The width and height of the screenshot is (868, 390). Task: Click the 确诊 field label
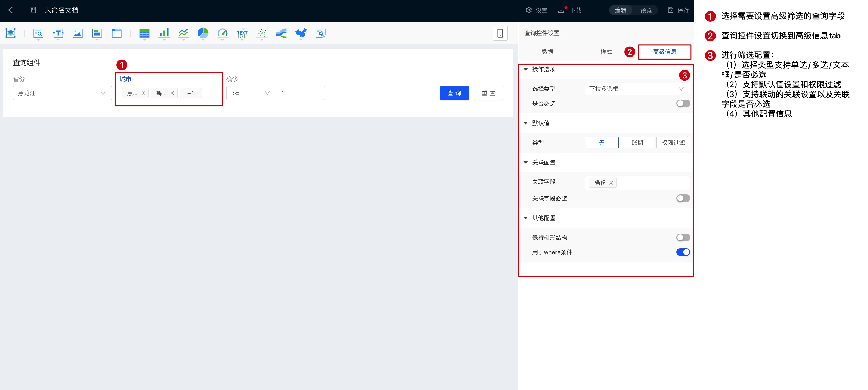pos(232,79)
